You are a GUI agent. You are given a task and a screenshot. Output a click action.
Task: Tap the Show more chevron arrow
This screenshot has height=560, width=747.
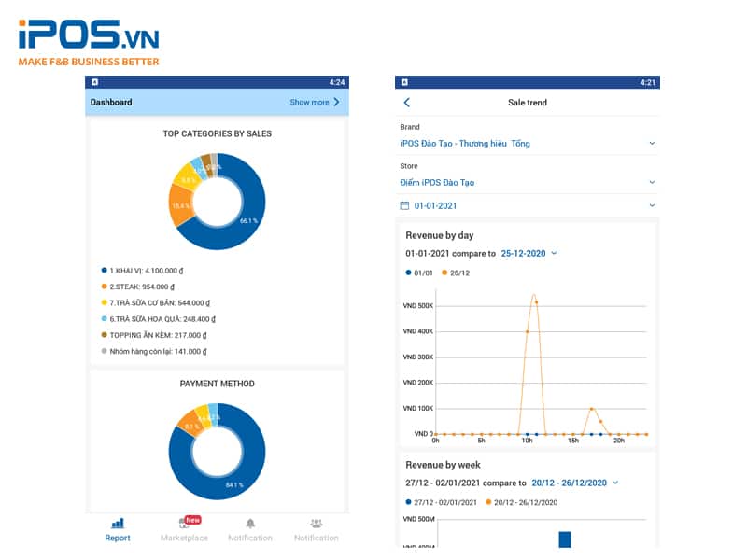pyautogui.click(x=337, y=102)
